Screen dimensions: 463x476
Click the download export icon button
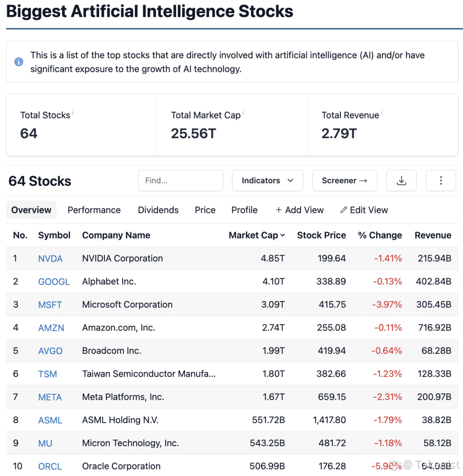401,181
